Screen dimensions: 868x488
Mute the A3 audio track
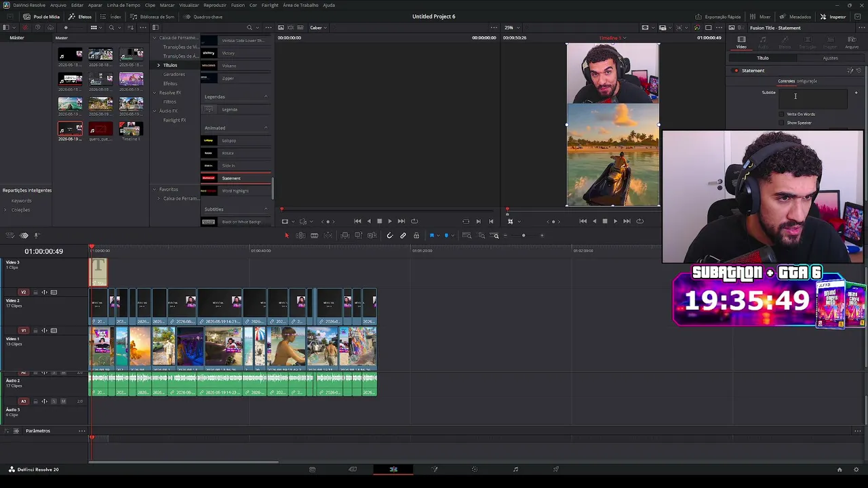click(x=63, y=401)
